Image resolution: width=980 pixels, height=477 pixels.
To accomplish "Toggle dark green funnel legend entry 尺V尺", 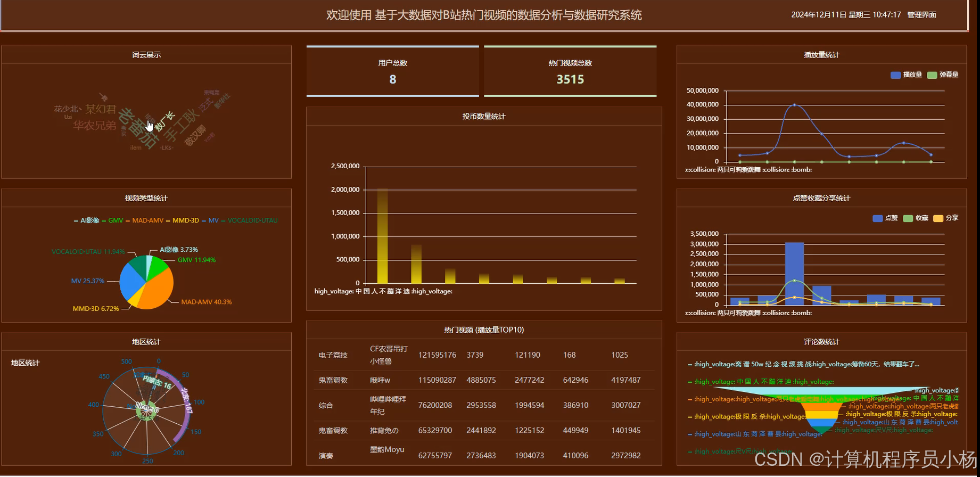I will tap(740, 451).
